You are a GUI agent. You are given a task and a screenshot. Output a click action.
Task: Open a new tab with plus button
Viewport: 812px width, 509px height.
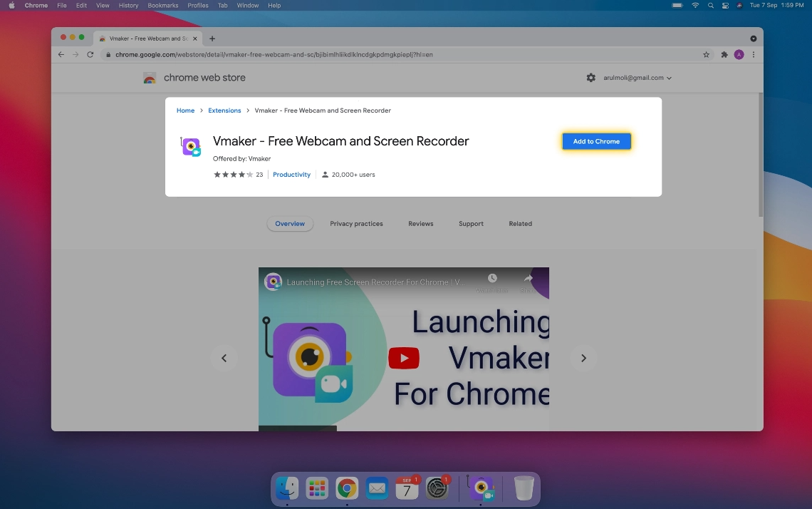coord(212,38)
